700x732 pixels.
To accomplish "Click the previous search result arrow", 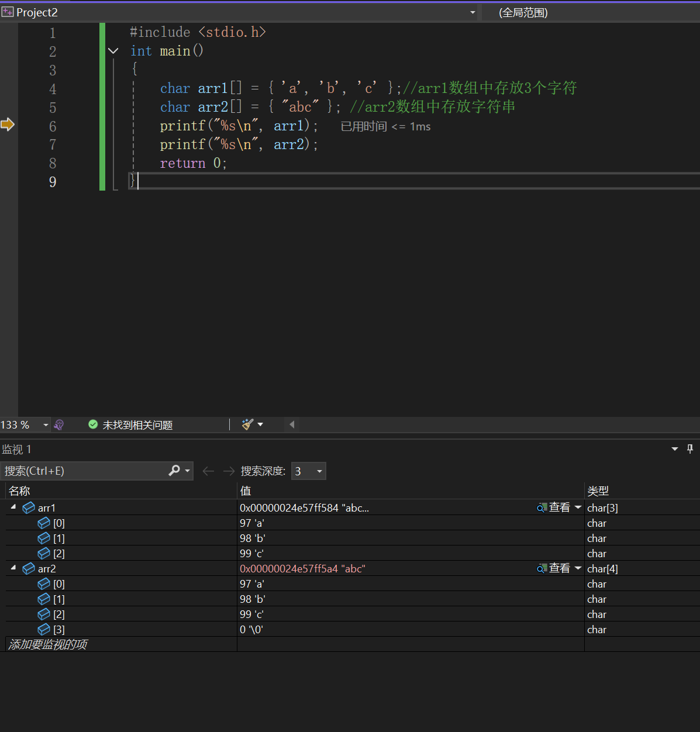I will 208,471.
